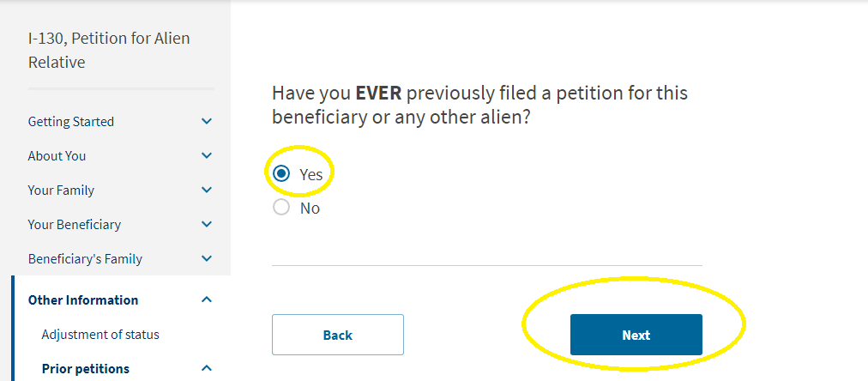The height and width of the screenshot is (381, 868).
Task: Click the I-130 Petition form title
Action: tap(109, 51)
